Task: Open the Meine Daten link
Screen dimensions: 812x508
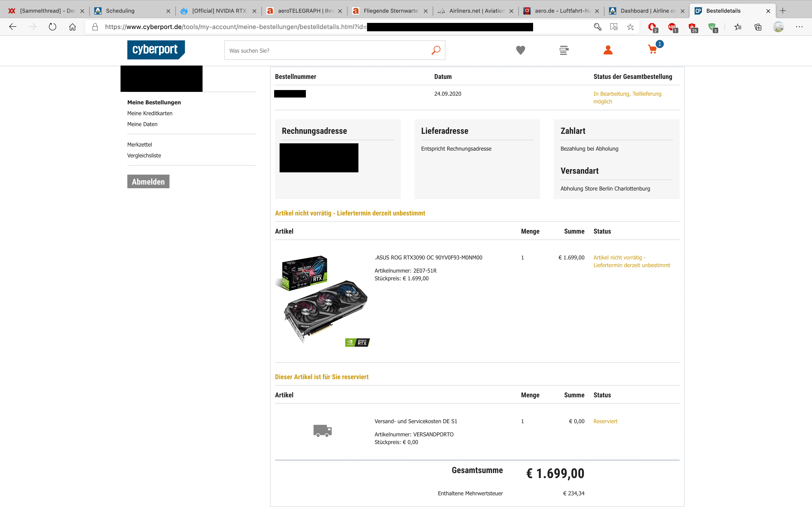Action: click(142, 124)
